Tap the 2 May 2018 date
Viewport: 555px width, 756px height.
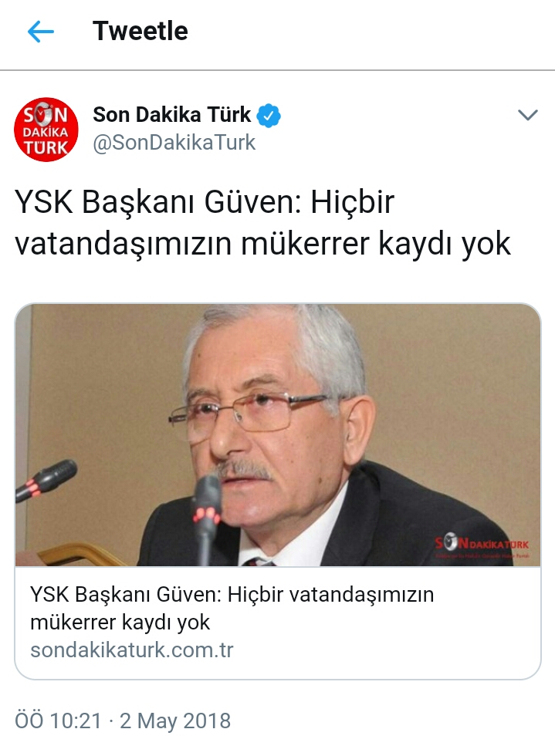(x=175, y=721)
